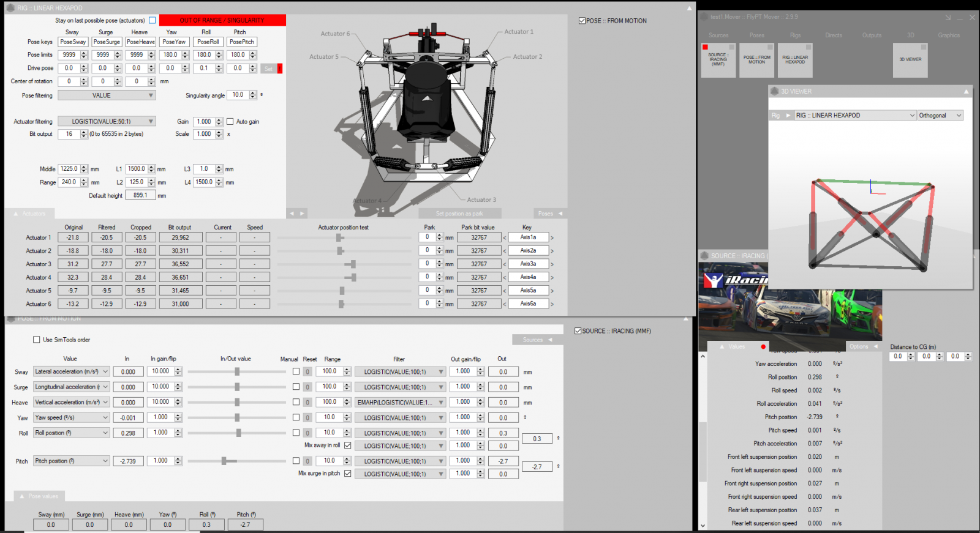Open the Graphics menu
Image resolution: width=980 pixels, height=533 pixels.
[949, 35]
